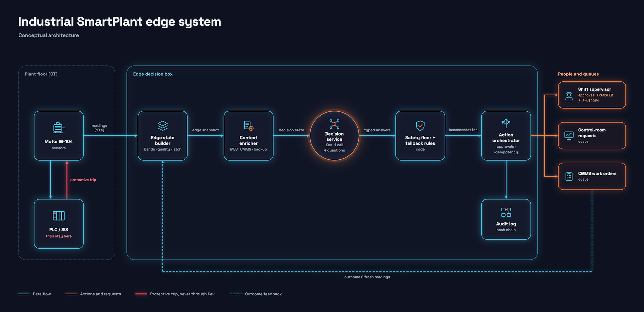Select the "Edge decision box" group label
Viewport: 644px width, 312px height.
click(153, 74)
